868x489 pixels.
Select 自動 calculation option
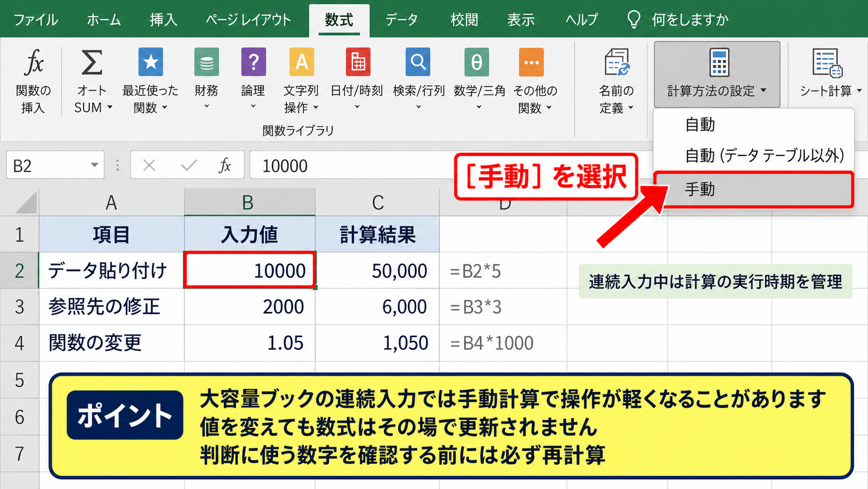[754, 125]
